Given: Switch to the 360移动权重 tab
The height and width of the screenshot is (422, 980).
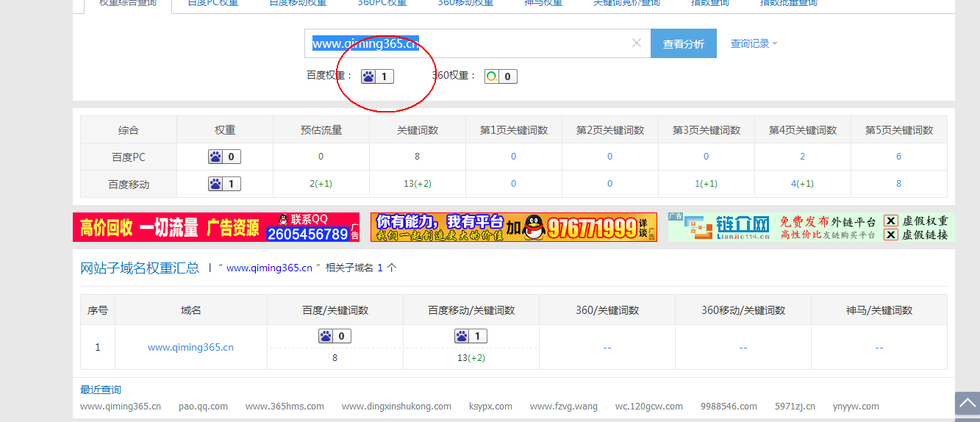Looking at the screenshot, I should point(465,3).
